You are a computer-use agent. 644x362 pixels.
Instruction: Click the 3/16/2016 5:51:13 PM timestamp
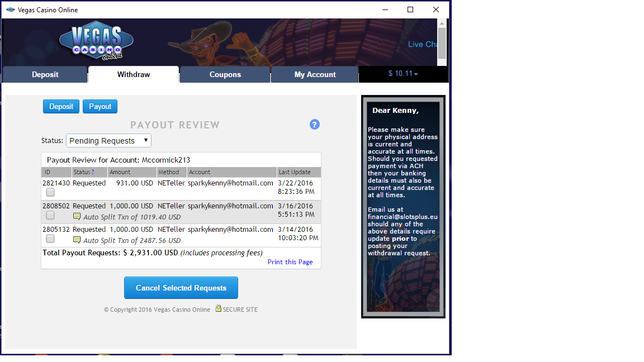click(x=296, y=210)
